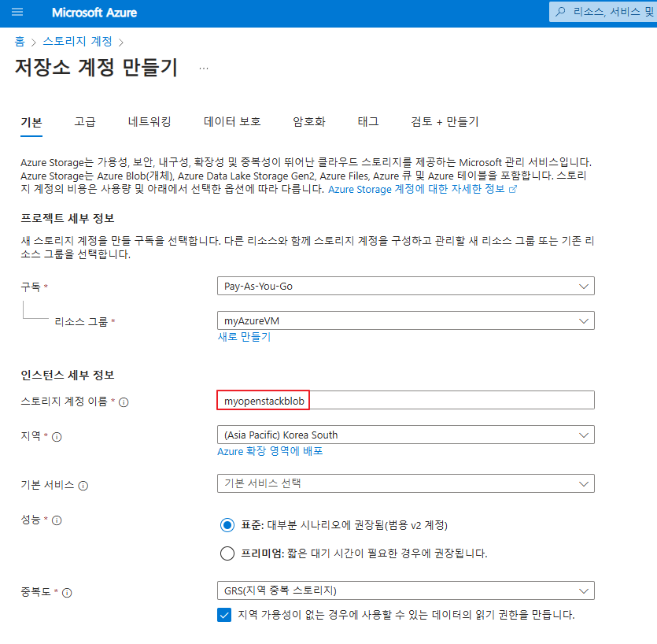Image resolution: width=657 pixels, height=644 pixels.
Task: Show info tooltip for 스토리지 계정 이름
Action: point(124,402)
